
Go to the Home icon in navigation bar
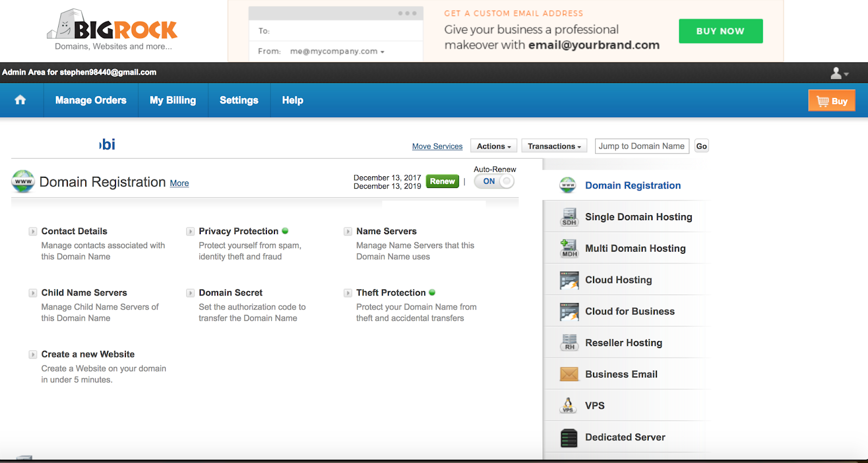(x=21, y=100)
